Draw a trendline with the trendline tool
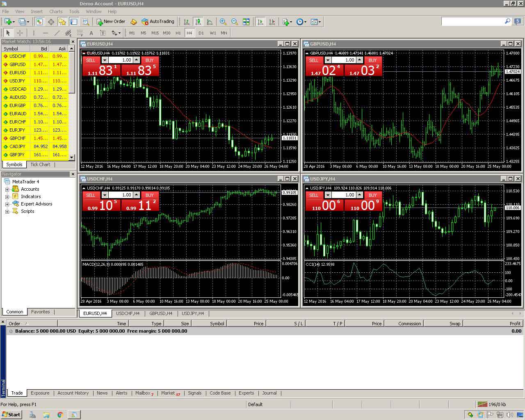The image size is (525, 420). point(57,33)
